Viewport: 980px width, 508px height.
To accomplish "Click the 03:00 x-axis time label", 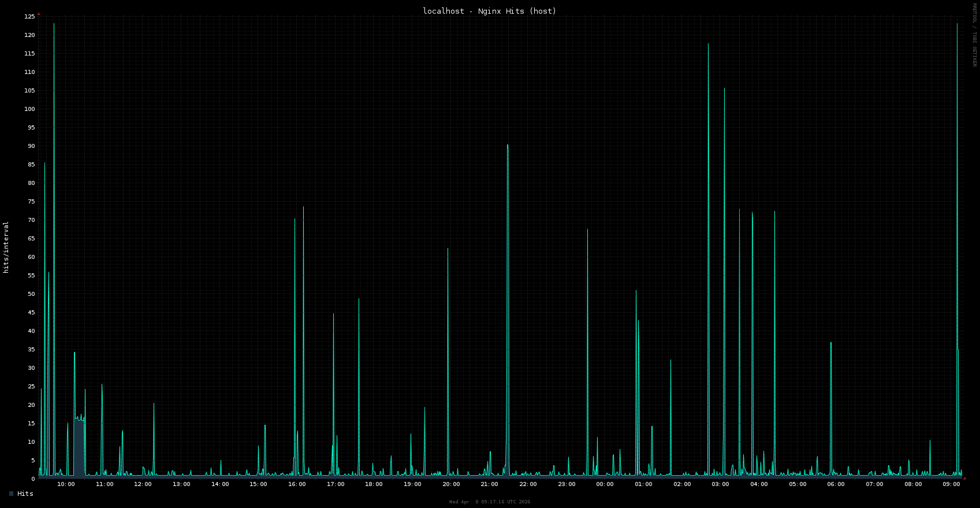I will point(721,484).
